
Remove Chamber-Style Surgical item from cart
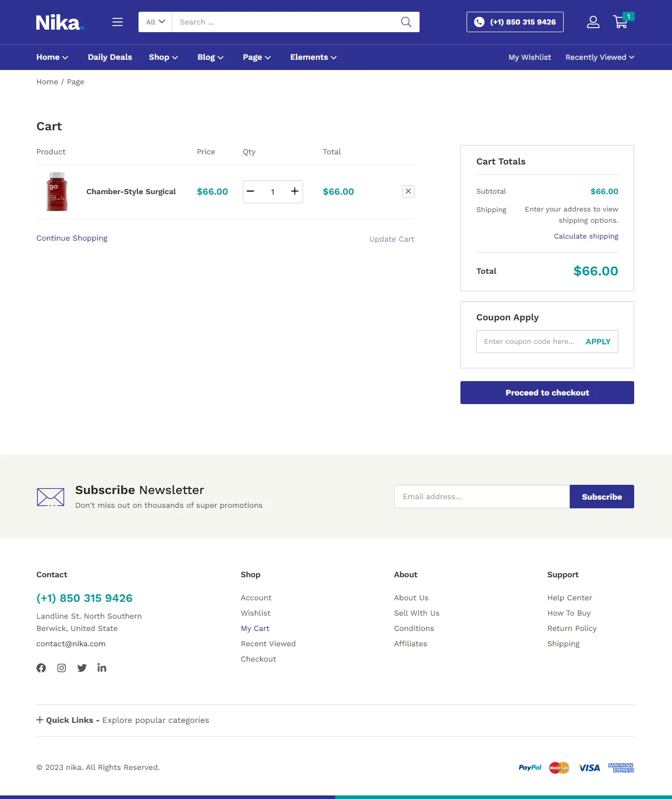[x=408, y=192]
